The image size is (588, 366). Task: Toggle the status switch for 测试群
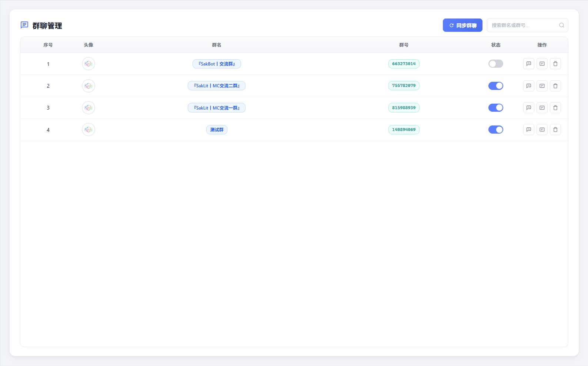point(496,130)
